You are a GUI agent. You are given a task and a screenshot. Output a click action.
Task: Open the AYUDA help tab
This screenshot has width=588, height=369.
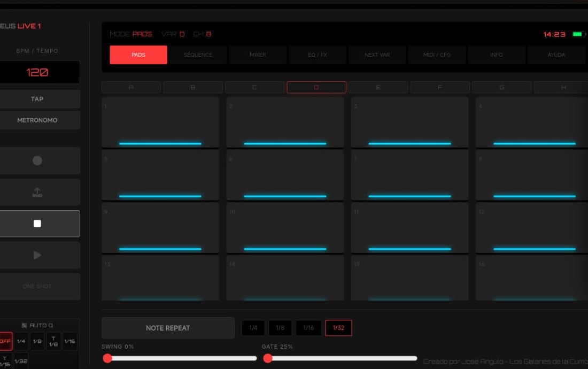(x=556, y=55)
